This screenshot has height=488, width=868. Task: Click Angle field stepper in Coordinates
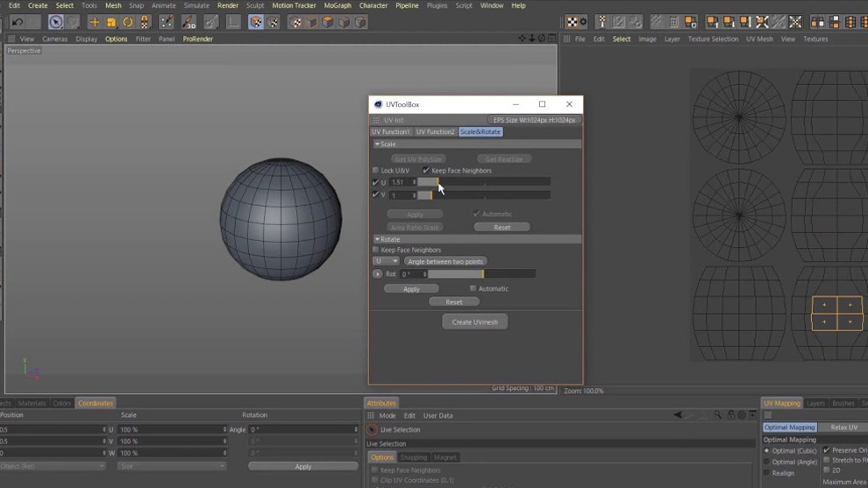[356, 429]
